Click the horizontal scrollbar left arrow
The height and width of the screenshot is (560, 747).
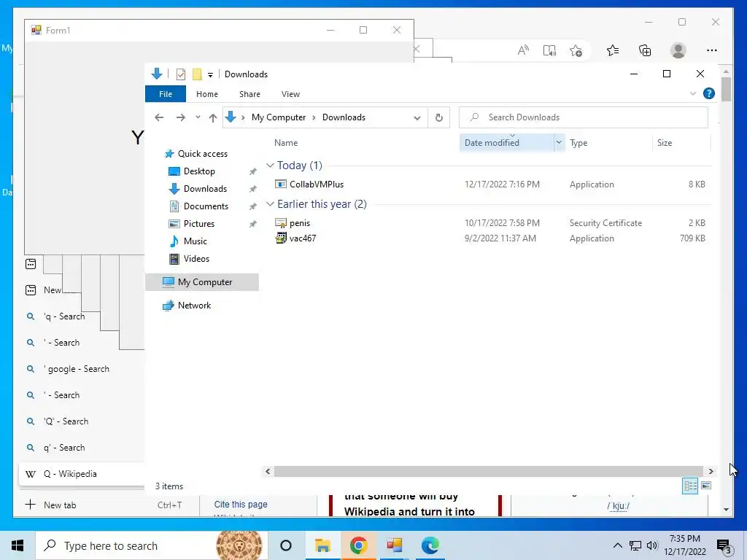click(268, 472)
